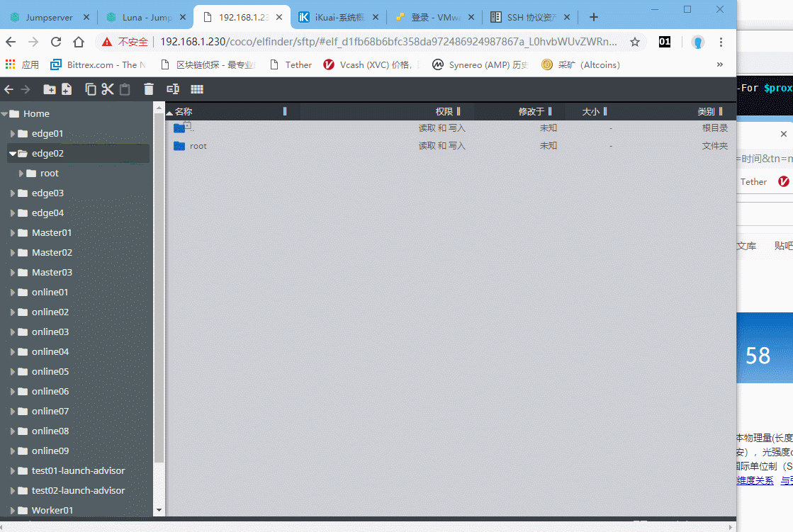Collapse the Home node in the sidebar
793x532 pixels.
coord(6,113)
